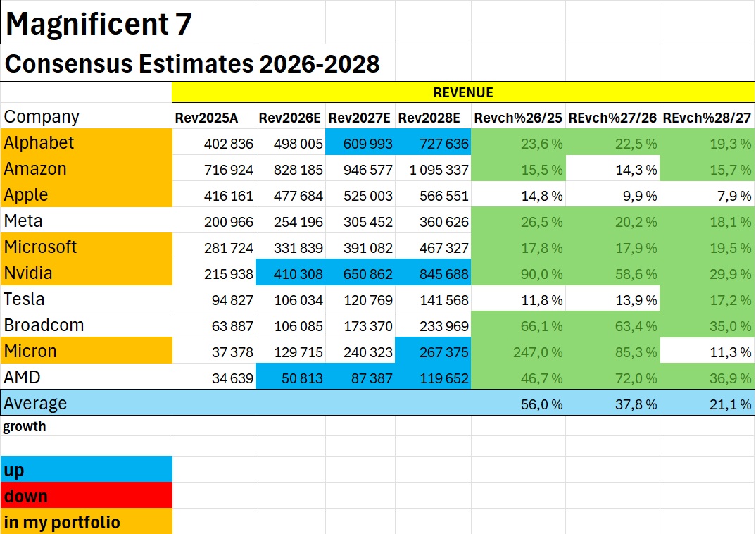
Task: Click the average growth value 56,0 %
Action: tap(518, 403)
